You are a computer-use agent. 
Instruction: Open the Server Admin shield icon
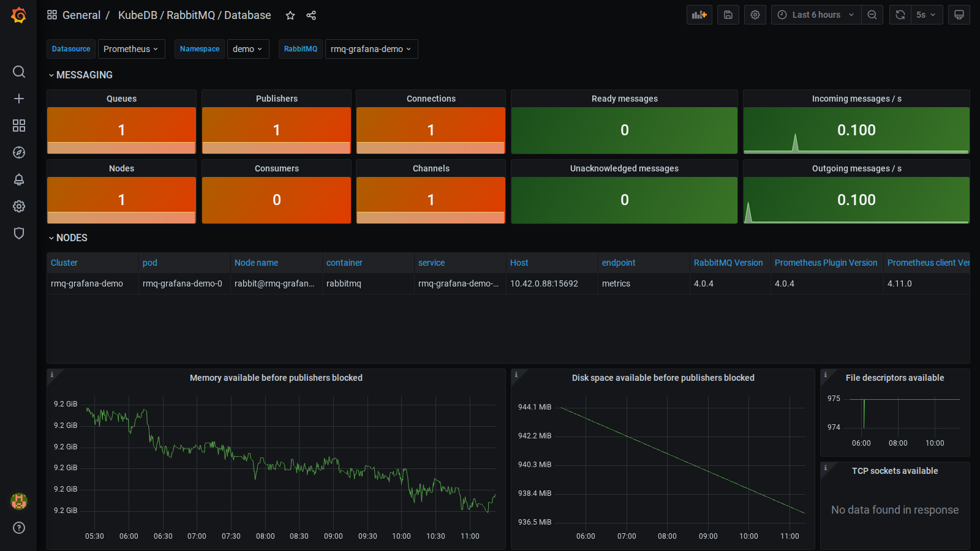[19, 233]
